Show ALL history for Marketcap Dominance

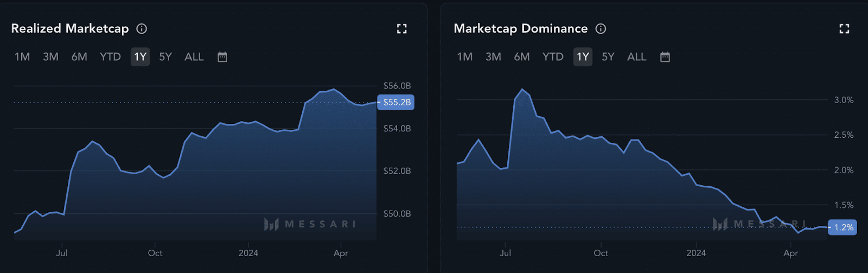pos(637,57)
